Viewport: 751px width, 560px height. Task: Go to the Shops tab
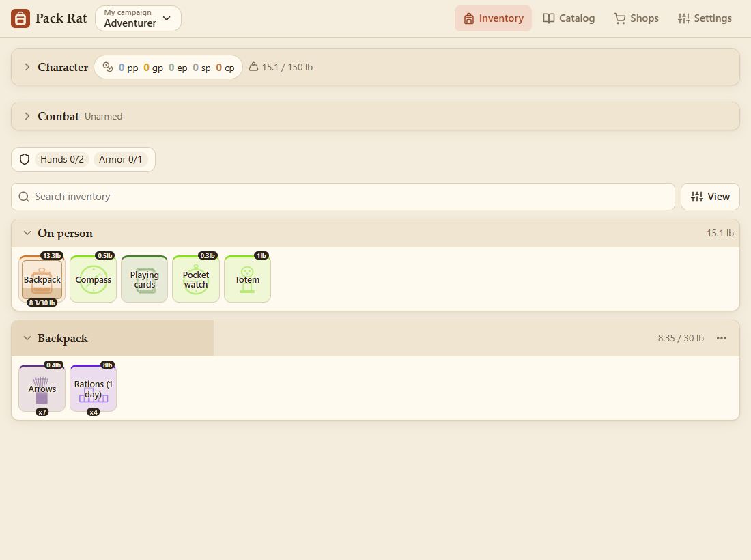click(x=636, y=18)
